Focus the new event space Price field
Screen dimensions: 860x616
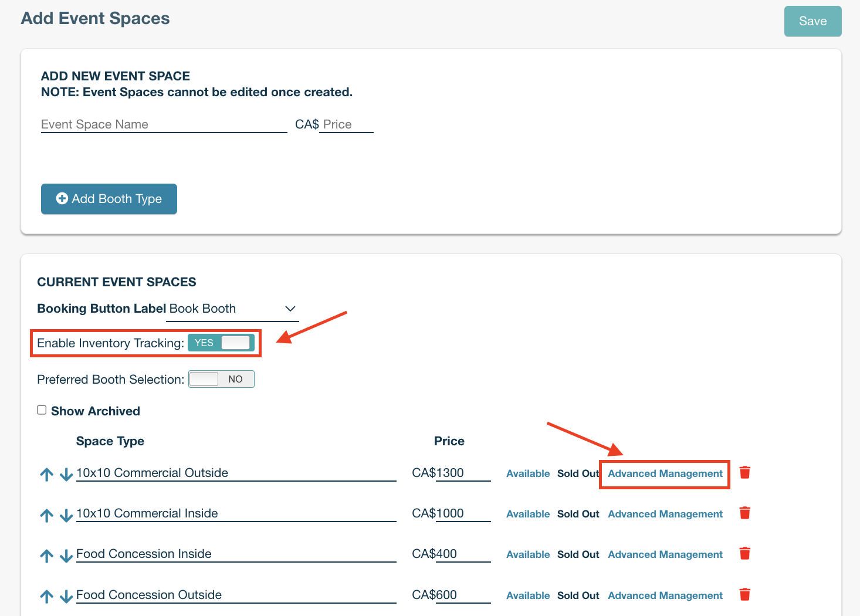point(346,124)
